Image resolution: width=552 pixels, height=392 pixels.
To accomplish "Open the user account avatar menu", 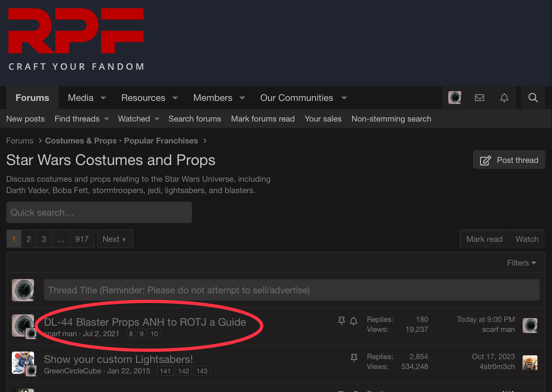I will click(x=454, y=98).
